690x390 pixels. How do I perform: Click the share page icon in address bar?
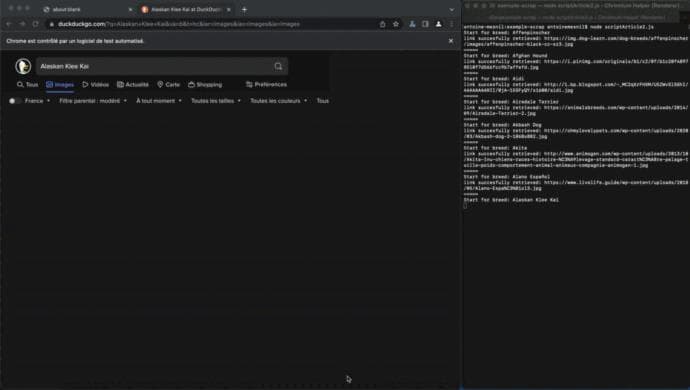[382, 24]
